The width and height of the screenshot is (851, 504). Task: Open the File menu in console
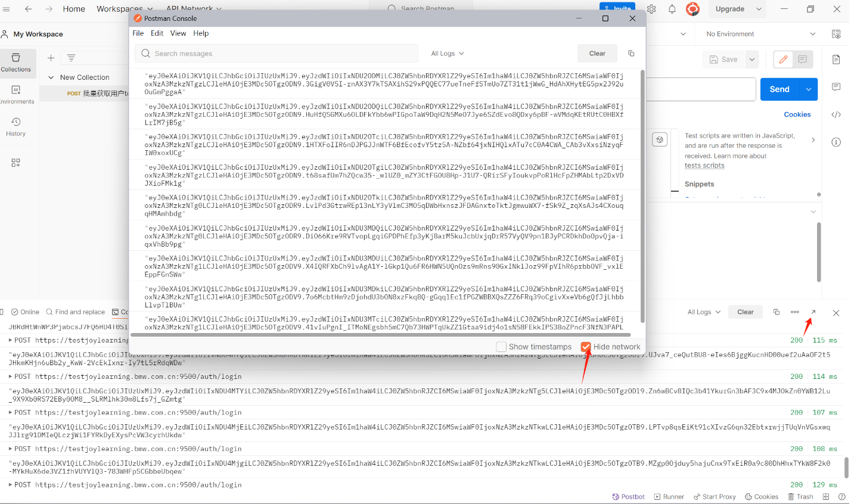coord(138,33)
